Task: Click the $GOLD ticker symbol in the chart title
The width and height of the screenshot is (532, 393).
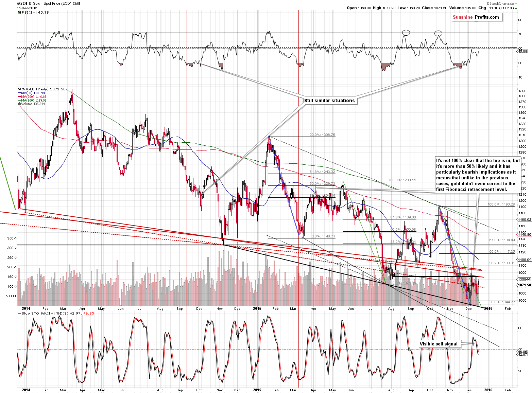Action: click(24, 3)
